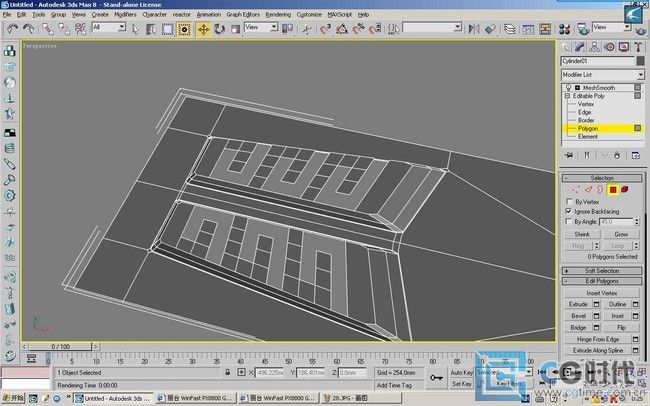Screen dimensions: 650x406
Task: Enable the By Vertex checkbox
Action: coord(569,202)
